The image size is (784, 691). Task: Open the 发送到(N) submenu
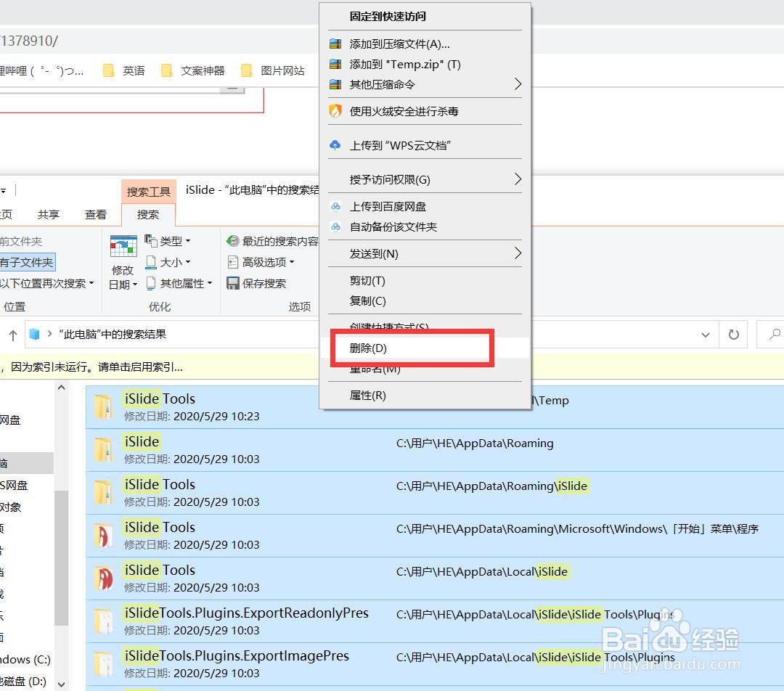point(425,253)
